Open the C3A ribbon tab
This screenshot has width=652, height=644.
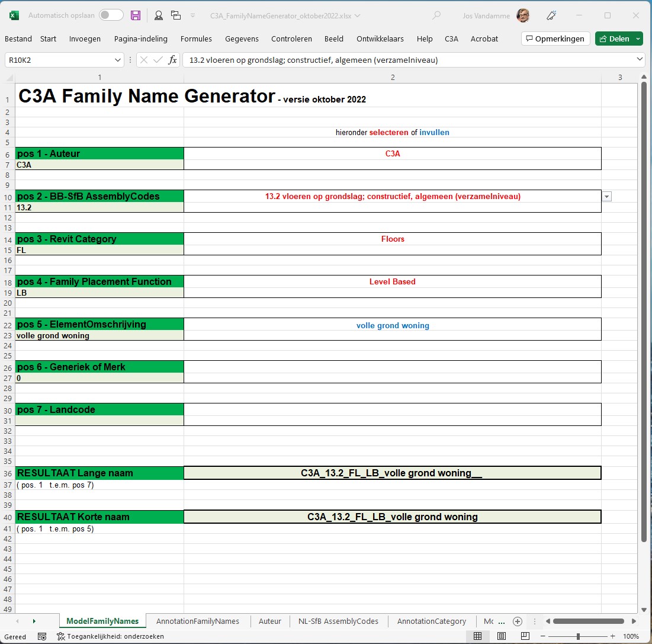451,39
